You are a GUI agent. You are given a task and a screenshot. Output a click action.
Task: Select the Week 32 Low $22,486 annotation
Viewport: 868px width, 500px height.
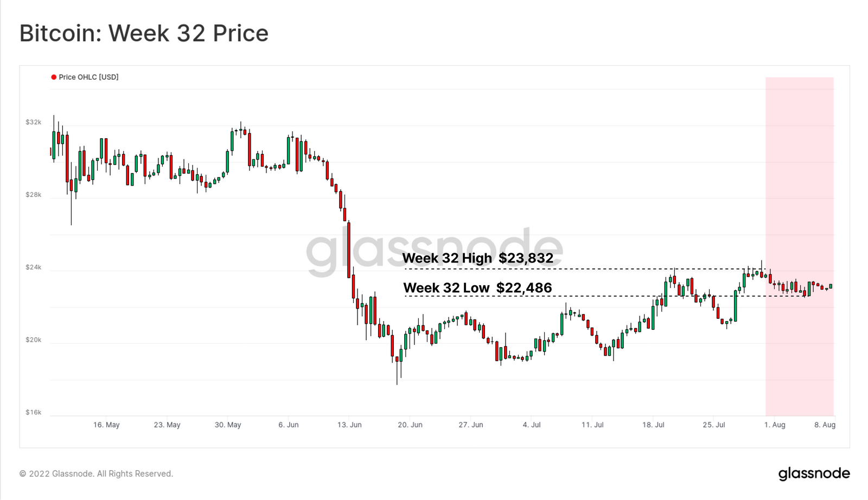[x=477, y=288]
